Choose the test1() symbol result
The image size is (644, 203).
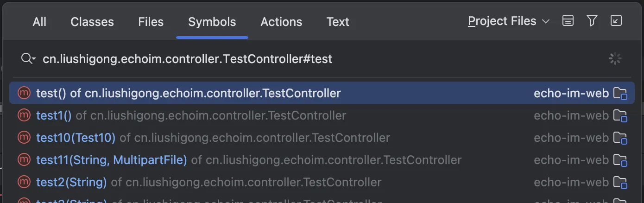(54, 115)
